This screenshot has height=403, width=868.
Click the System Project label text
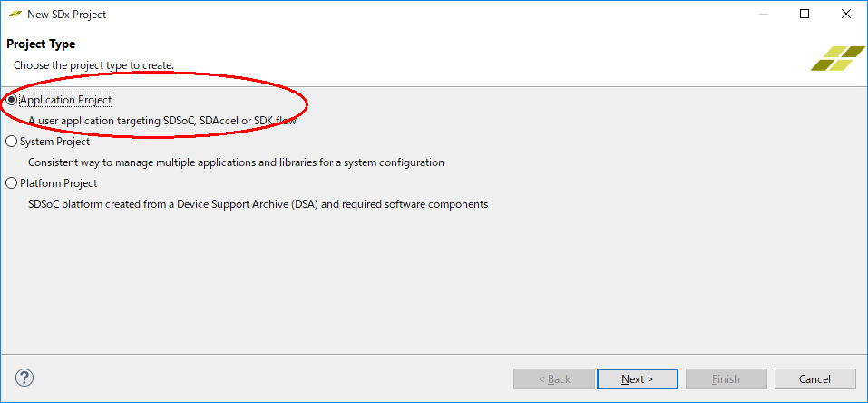point(54,142)
